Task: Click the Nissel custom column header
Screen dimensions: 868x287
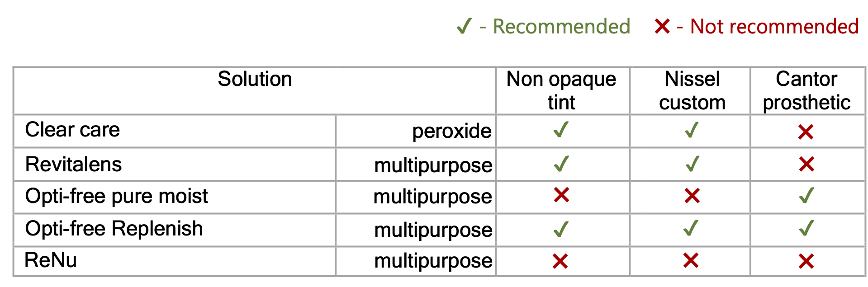Action: [x=692, y=90]
